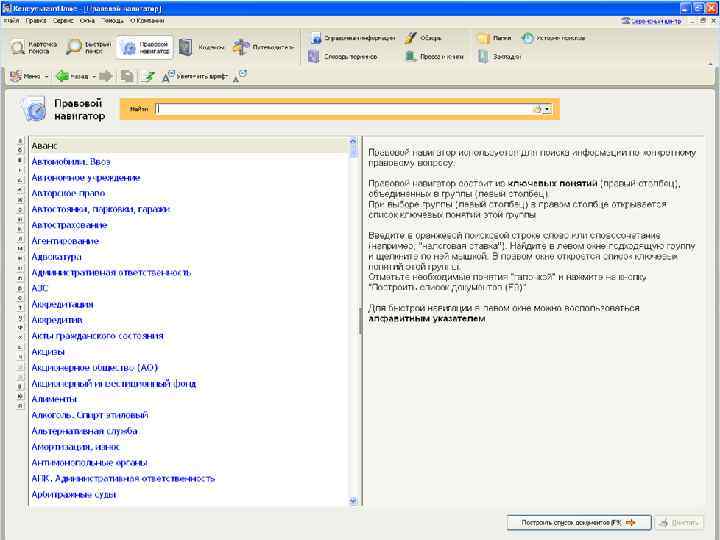The image size is (720, 540).
Task: Select Арбитражные суды group
Action: [73, 495]
